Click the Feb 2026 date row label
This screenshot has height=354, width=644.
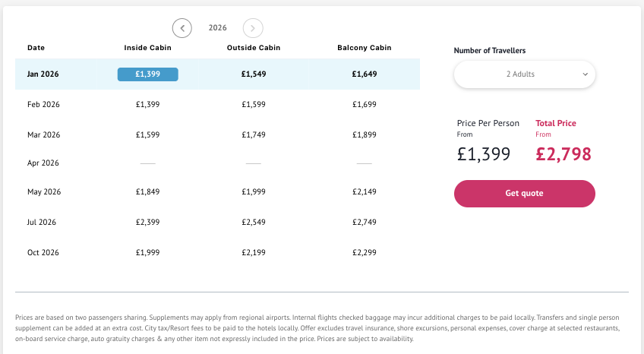(x=43, y=104)
